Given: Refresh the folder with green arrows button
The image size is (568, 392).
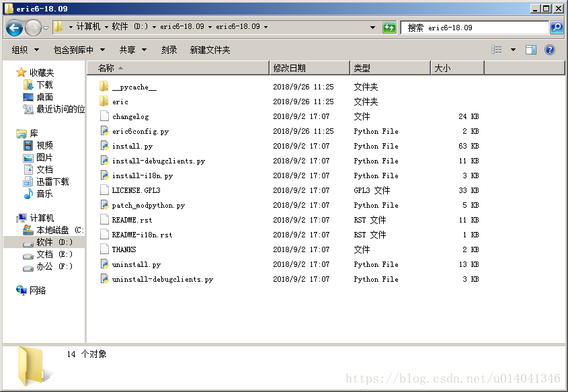Looking at the screenshot, I should pyautogui.click(x=389, y=28).
